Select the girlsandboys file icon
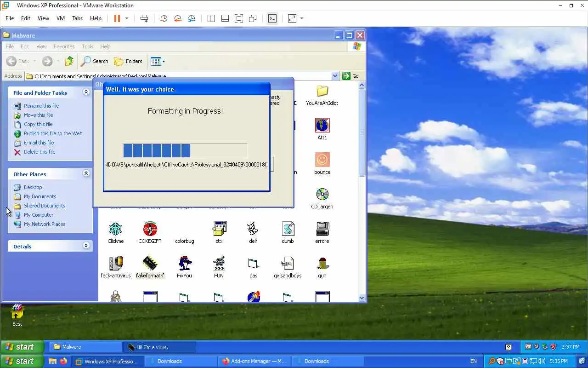 (x=288, y=263)
